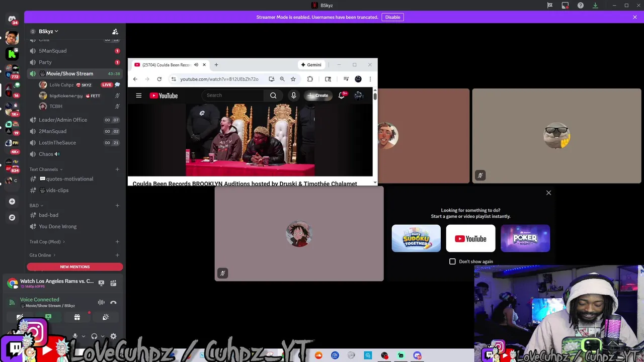The height and width of the screenshot is (362, 644).
Task: Stop streaming with the screen X icon
Action: [101, 283]
